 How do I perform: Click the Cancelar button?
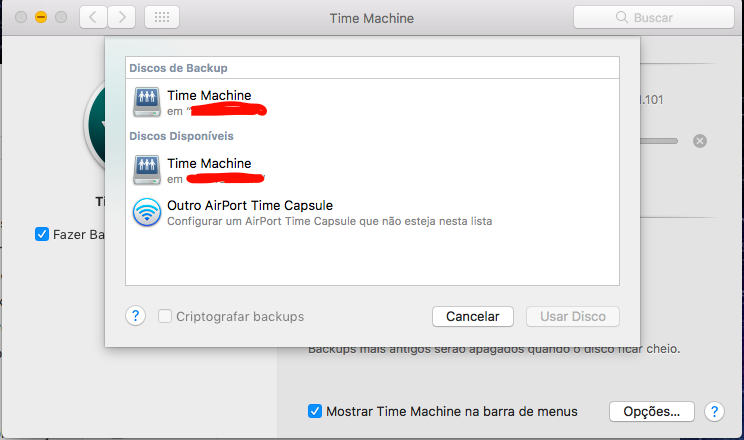pyautogui.click(x=472, y=316)
